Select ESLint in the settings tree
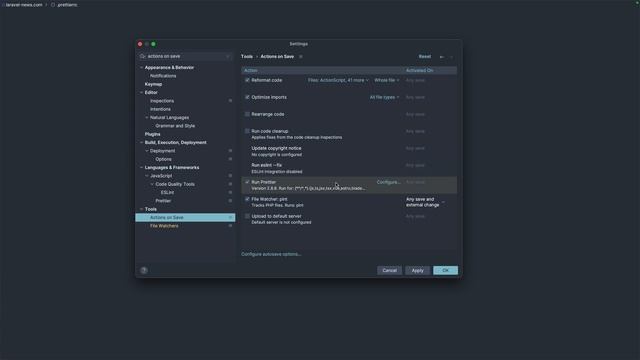 click(167, 193)
